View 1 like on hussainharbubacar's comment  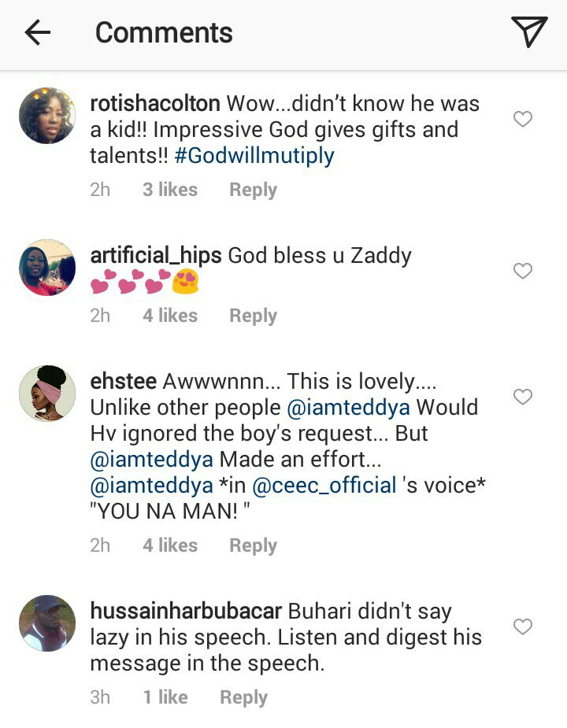coord(165,697)
